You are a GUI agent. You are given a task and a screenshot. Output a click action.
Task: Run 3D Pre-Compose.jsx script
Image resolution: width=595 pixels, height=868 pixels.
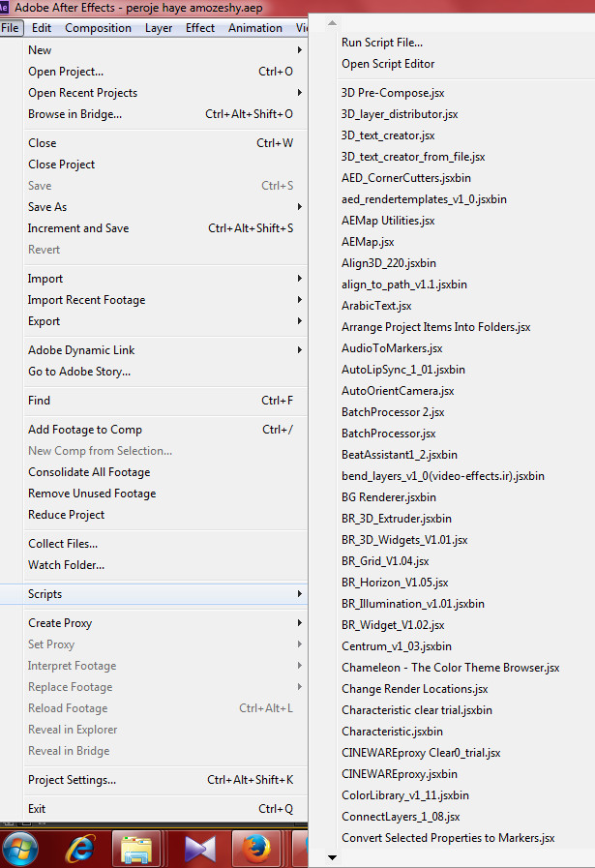(393, 93)
